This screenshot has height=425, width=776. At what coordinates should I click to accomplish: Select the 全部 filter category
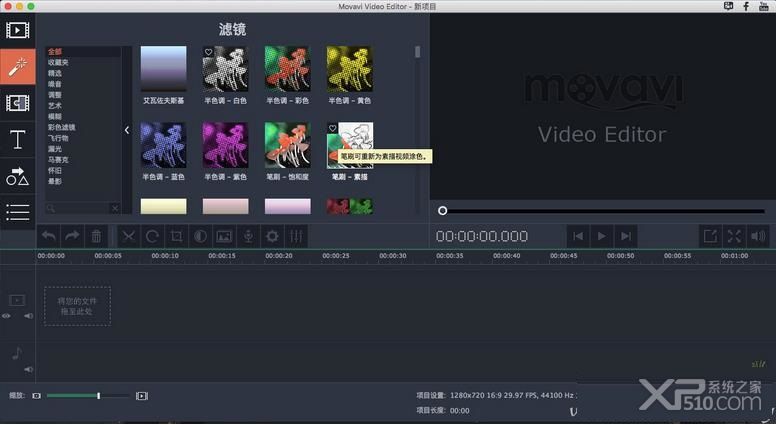click(x=55, y=51)
